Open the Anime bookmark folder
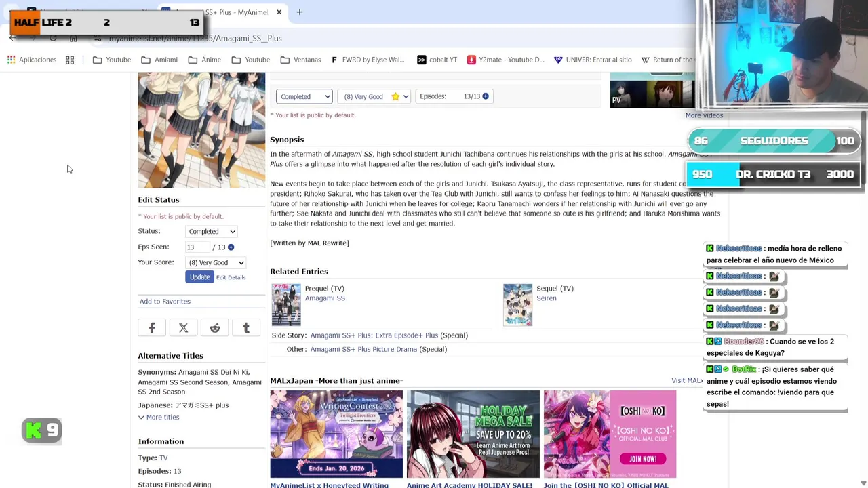Image resolution: width=868 pixels, height=488 pixels. click(x=205, y=60)
